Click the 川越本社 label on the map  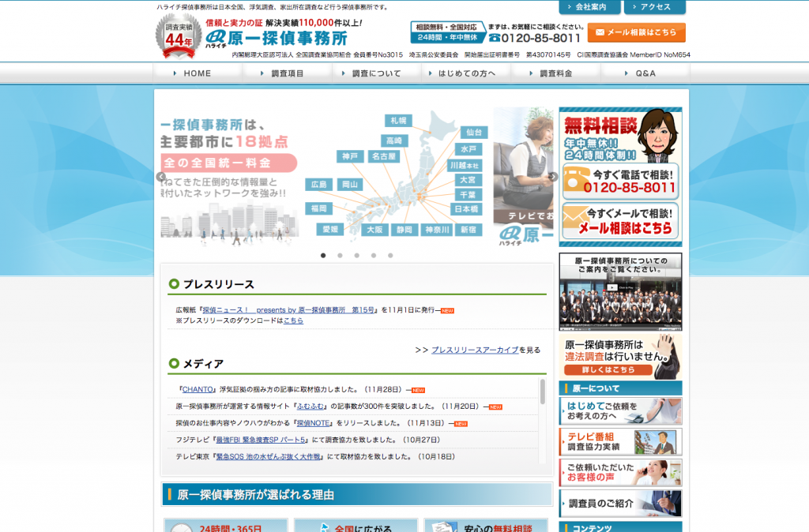465,166
